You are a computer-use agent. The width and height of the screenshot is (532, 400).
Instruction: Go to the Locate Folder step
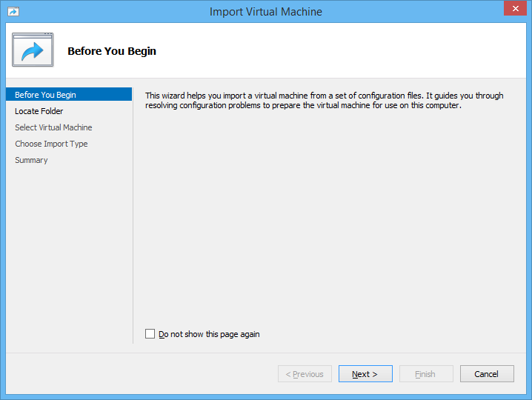point(39,111)
